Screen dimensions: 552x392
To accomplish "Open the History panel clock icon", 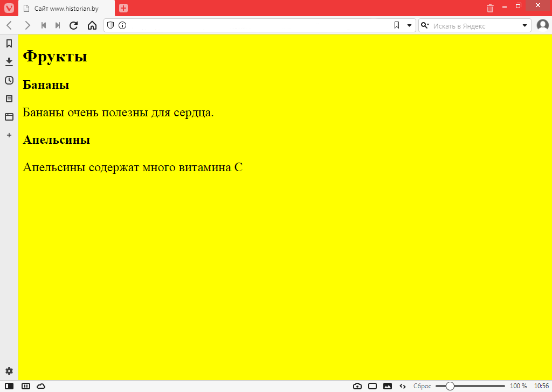I will (x=9, y=80).
